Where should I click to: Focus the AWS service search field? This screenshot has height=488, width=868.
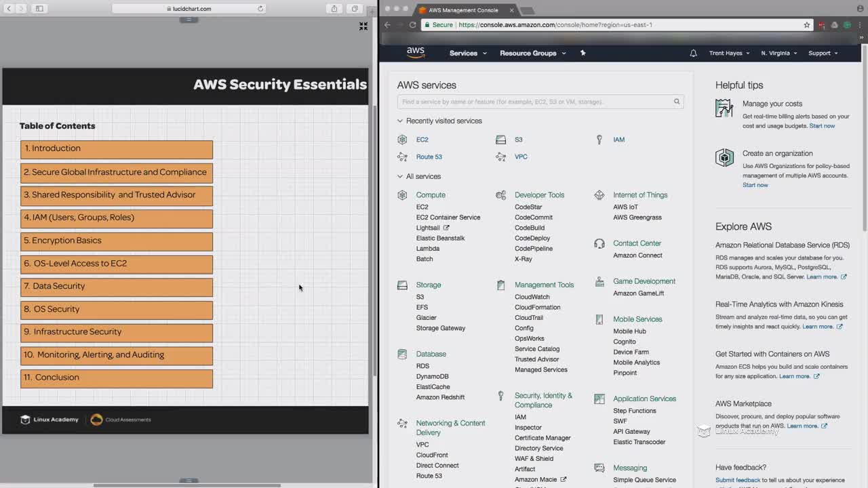[540, 102]
